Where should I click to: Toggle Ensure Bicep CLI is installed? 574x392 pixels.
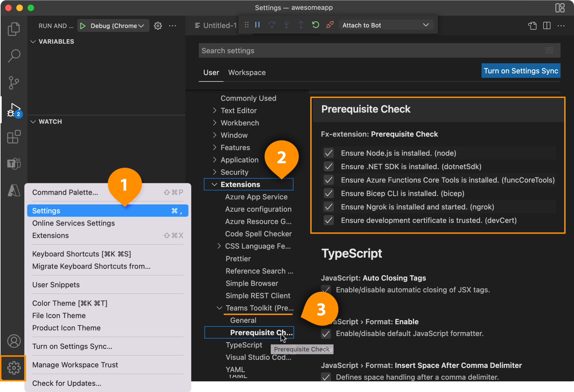click(328, 193)
